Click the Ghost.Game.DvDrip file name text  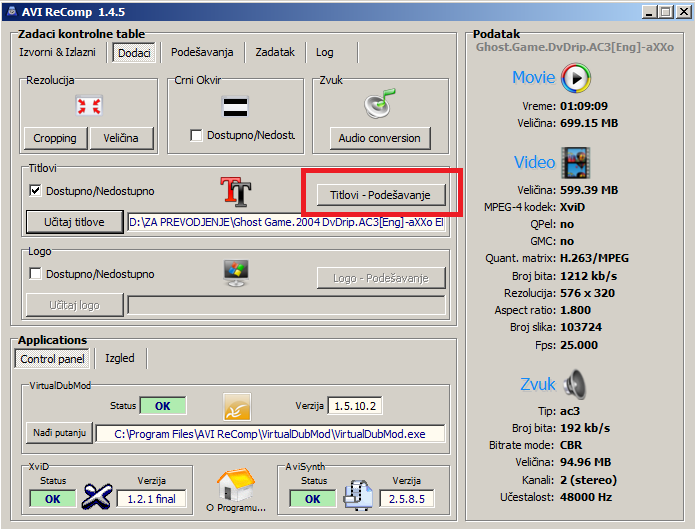(575, 47)
